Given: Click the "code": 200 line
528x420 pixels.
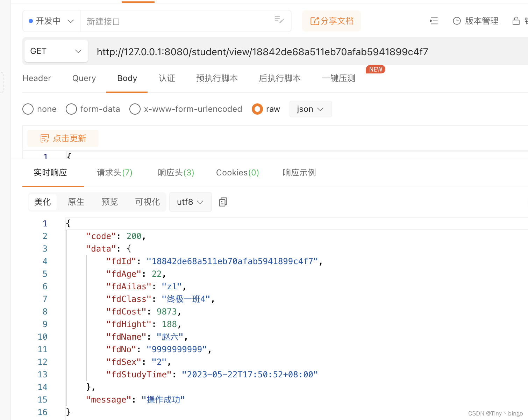Looking at the screenshot, I should 115,236.
